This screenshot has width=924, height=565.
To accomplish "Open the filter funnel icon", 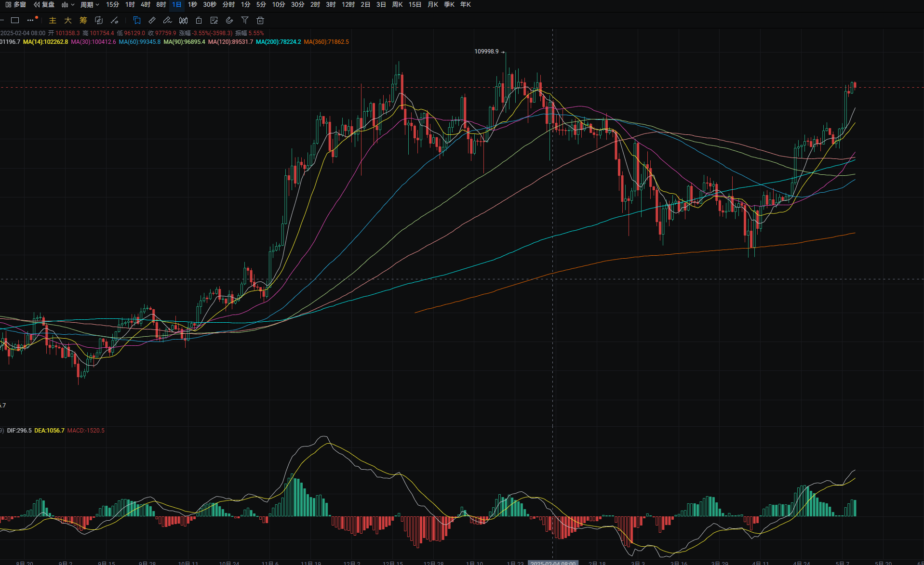I will point(245,20).
